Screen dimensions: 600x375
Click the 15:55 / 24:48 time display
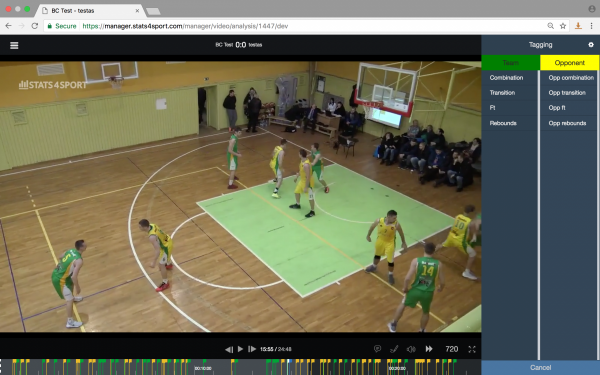(276, 349)
